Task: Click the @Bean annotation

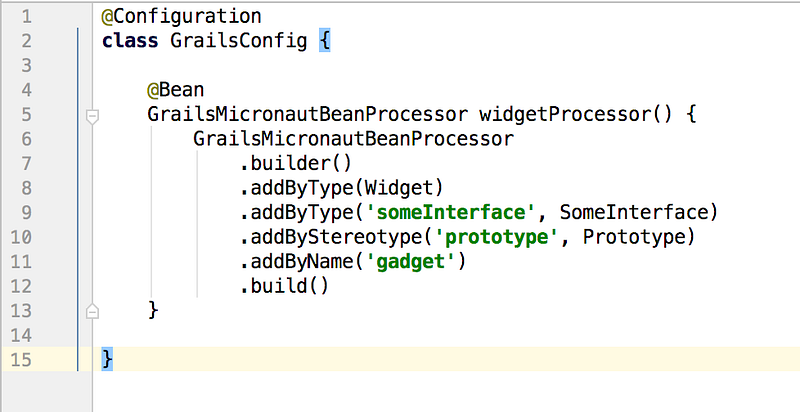Action: (176, 90)
